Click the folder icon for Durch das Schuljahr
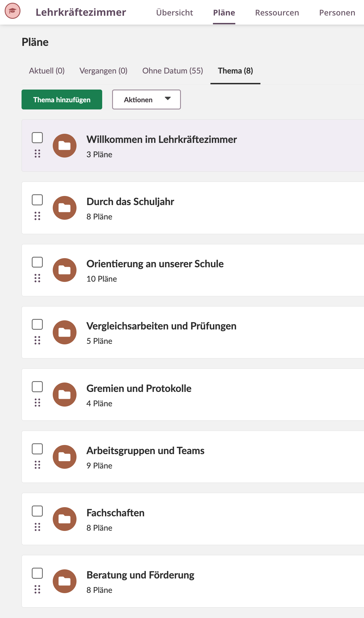Viewport: 364px width, 618px height. pos(65,208)
